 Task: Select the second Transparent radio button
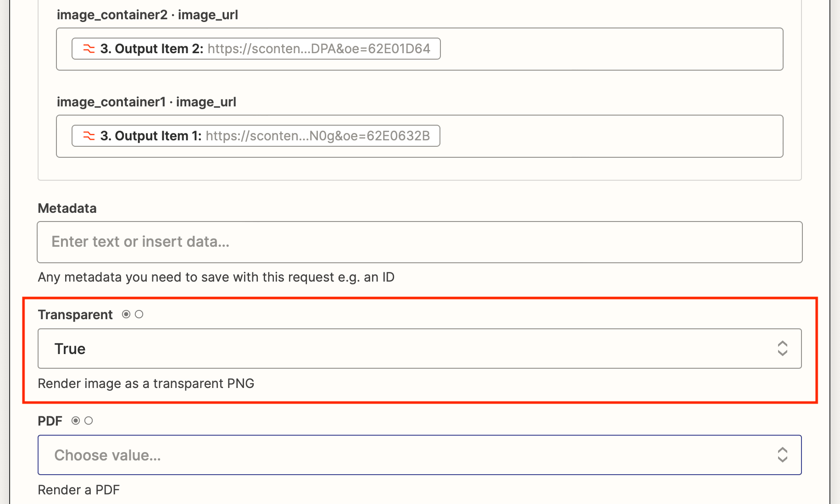[x=139, y=314]
